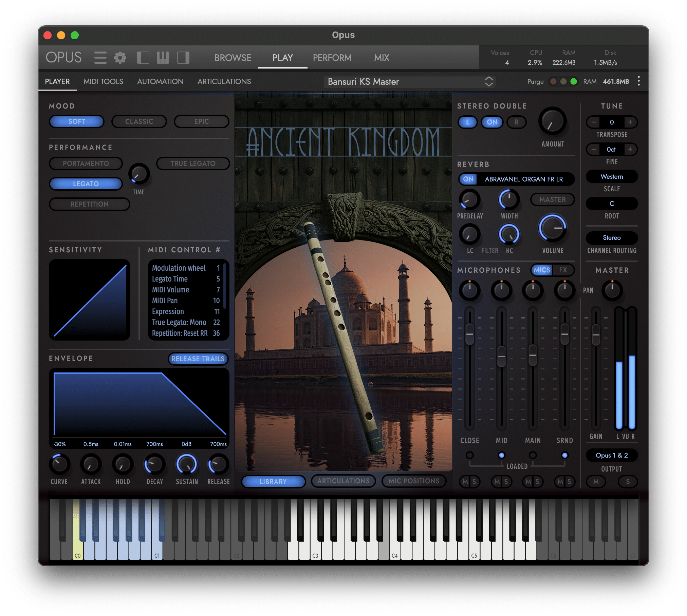
Task: Click the MIC POSITIONS view button
Action: point(414,481)
